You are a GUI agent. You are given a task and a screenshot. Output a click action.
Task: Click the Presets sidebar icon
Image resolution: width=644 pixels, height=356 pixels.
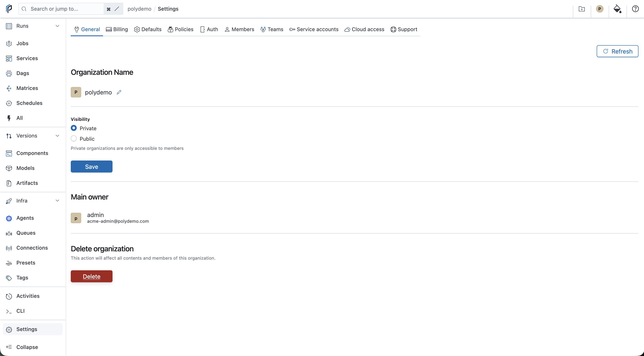(x=9, y=263)
